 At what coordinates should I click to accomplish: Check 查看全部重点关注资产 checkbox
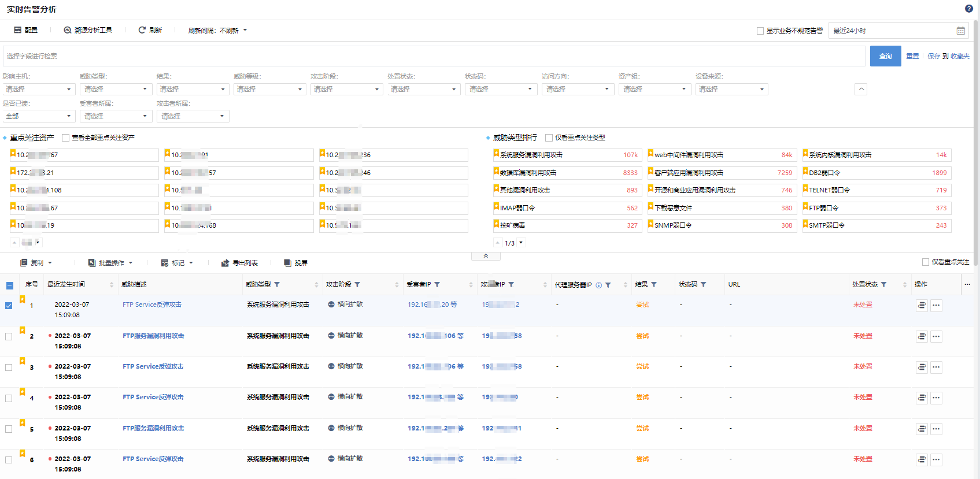(65, 138)
